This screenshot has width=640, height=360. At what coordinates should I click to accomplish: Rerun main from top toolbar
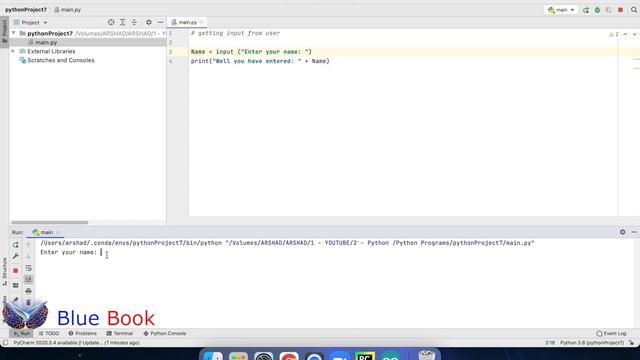[x=586, y=10]
